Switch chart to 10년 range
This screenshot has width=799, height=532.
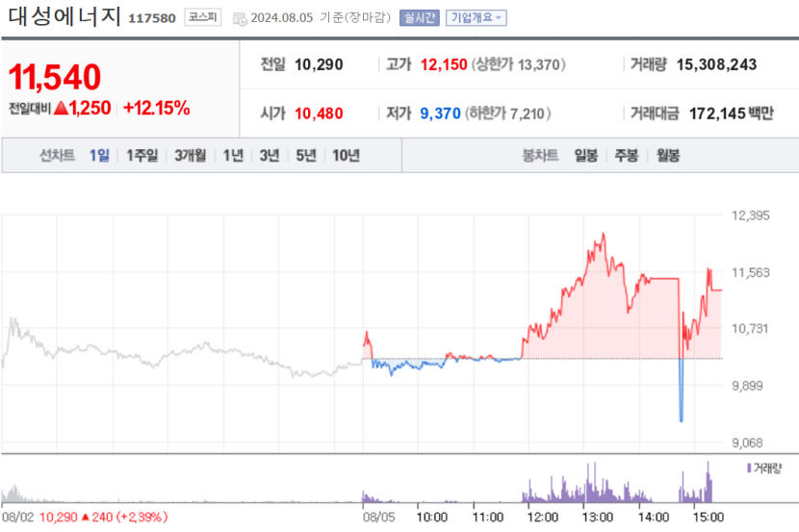346,155
